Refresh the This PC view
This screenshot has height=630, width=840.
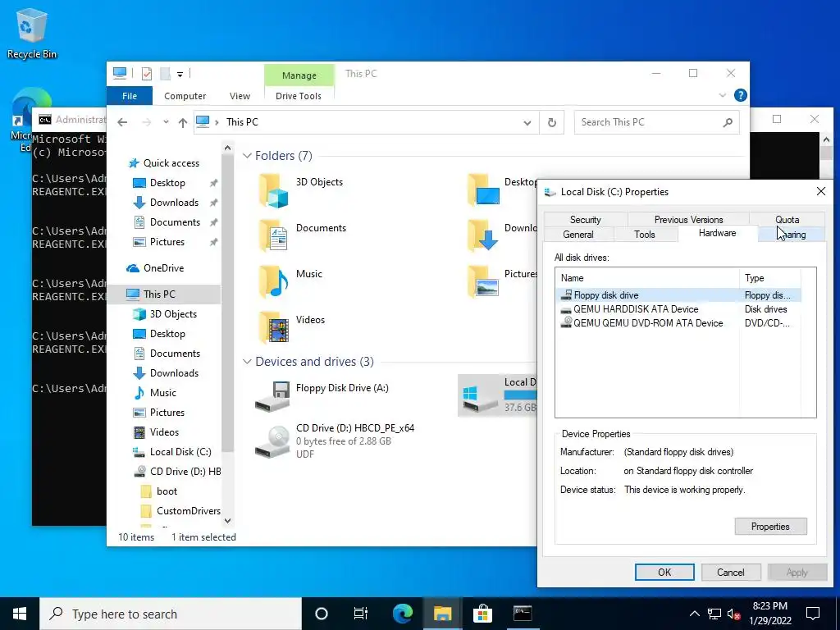point(552,123)
